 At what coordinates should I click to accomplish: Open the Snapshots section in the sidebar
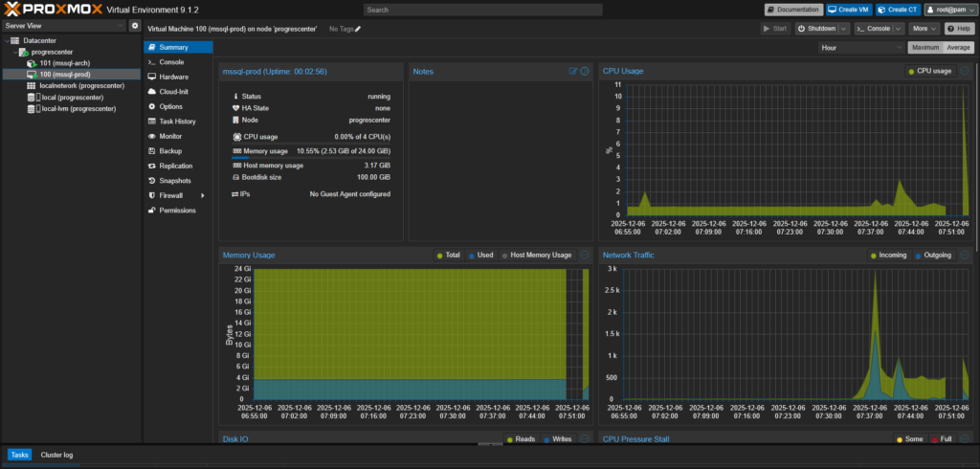pos(174,181)
